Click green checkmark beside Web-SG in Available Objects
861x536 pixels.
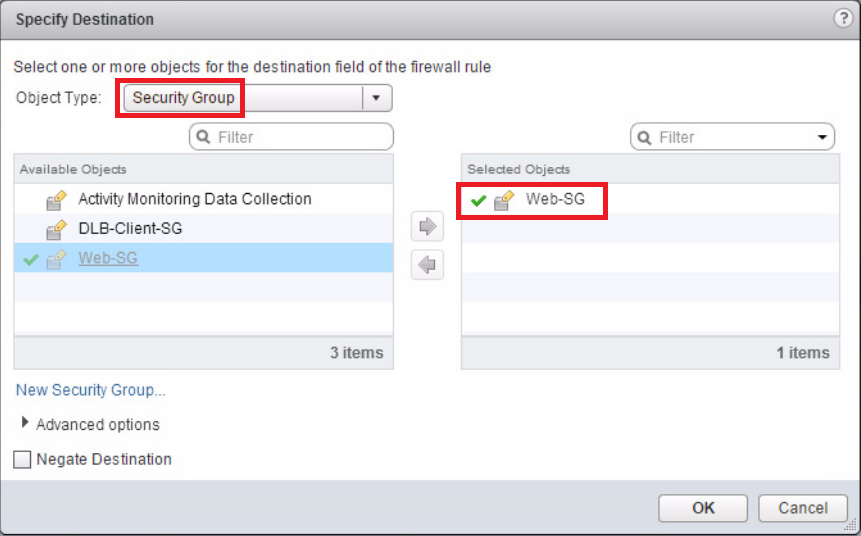coord(31,259)
